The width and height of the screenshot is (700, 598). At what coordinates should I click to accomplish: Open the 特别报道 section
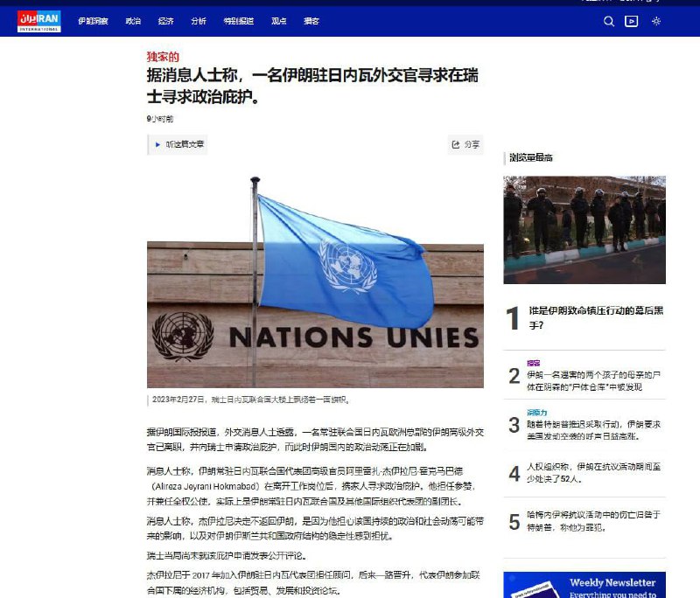click(239, 20)
